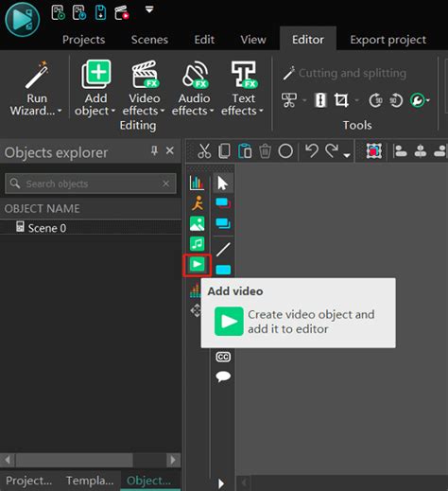
Task: Click the Cutting and splitting button
Action: tap(344, 73)
